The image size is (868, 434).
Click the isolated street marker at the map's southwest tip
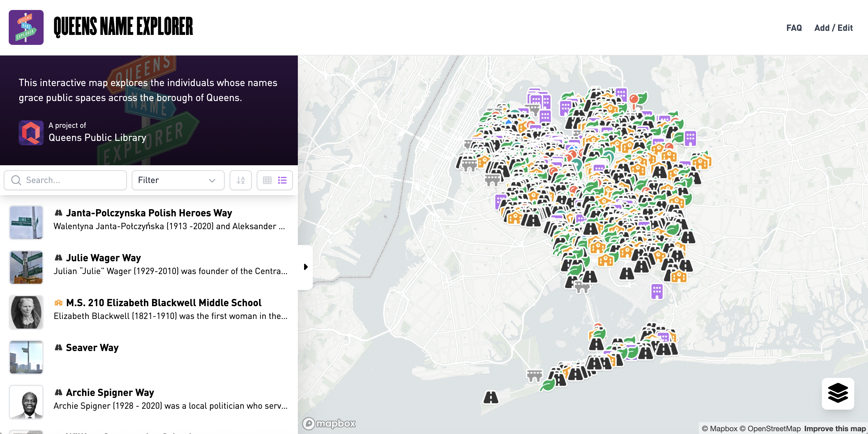tap(491, 397)
